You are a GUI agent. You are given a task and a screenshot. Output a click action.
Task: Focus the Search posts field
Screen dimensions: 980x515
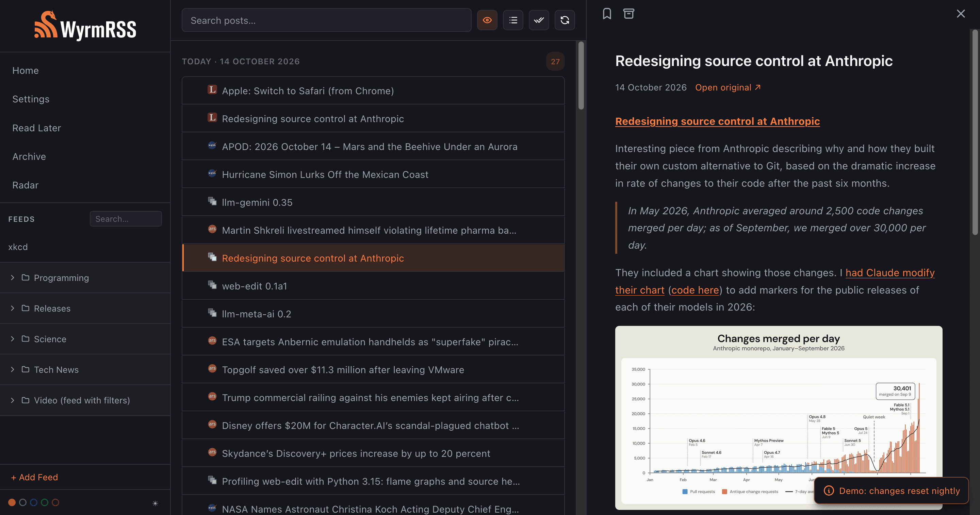click(x=326, y=20)
